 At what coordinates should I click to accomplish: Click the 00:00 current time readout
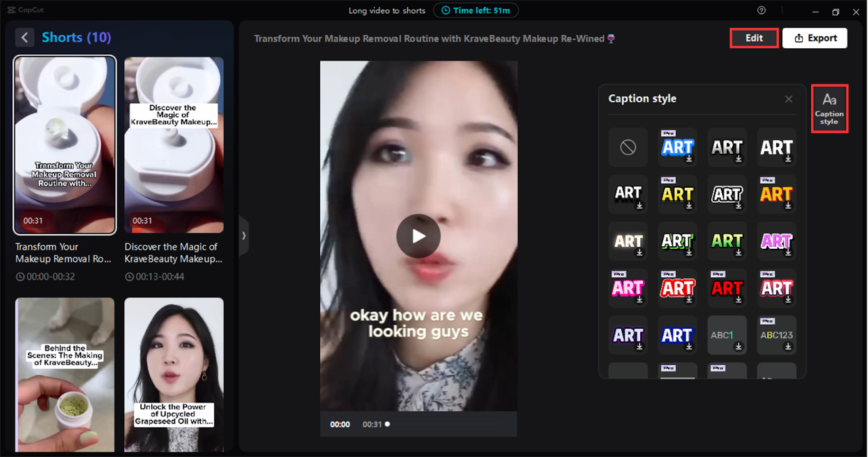pyautogui.click(x=340, y=424)
